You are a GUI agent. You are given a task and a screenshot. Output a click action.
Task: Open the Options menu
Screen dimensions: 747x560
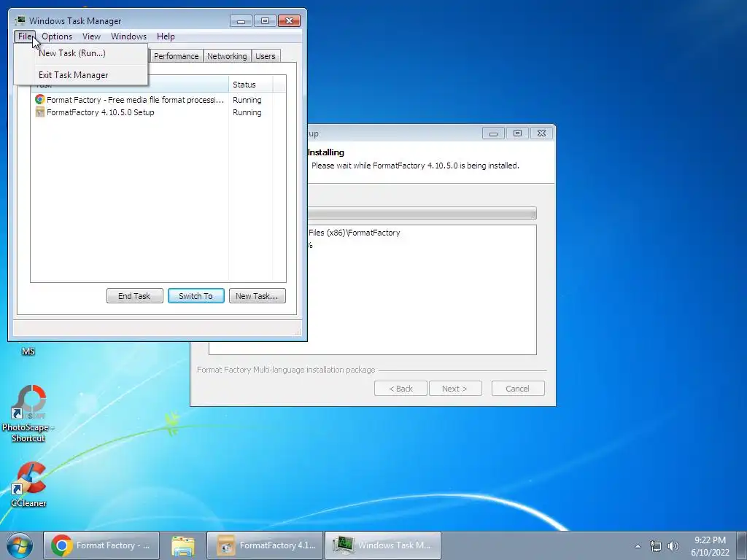click(57, 36)
